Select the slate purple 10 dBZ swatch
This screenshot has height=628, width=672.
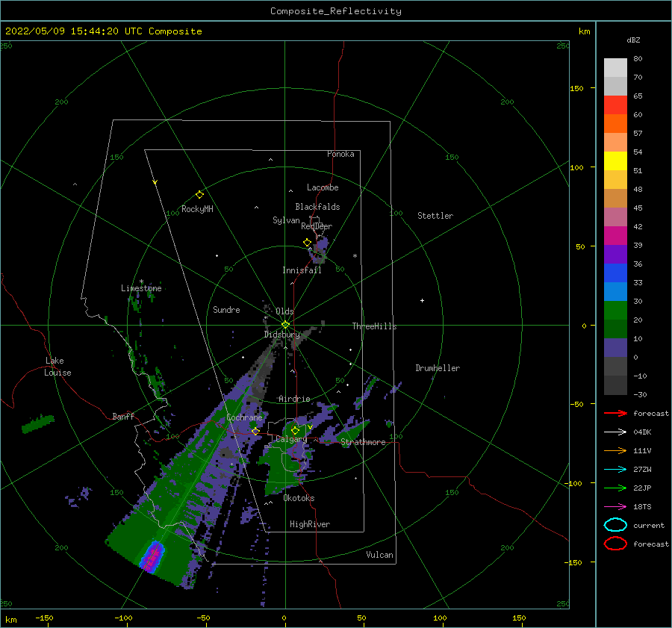click(615, 348)
